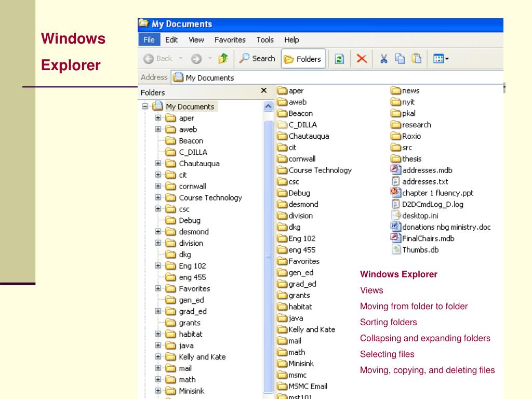Click the green refresh toolbar icon

point(339,59)
